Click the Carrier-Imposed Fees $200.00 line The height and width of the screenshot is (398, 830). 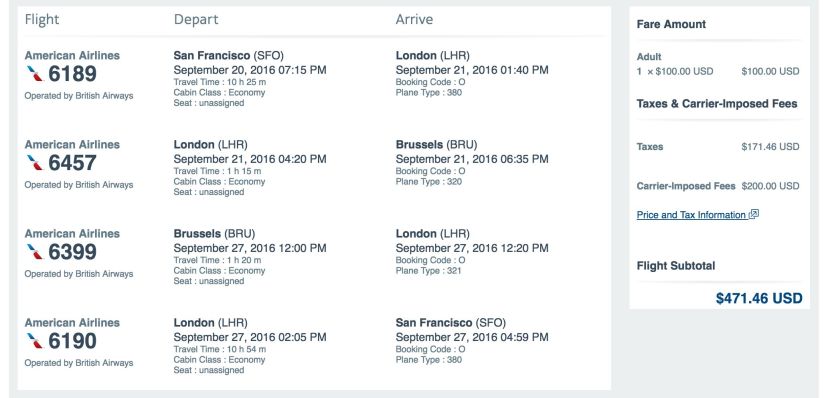point(718,186)
